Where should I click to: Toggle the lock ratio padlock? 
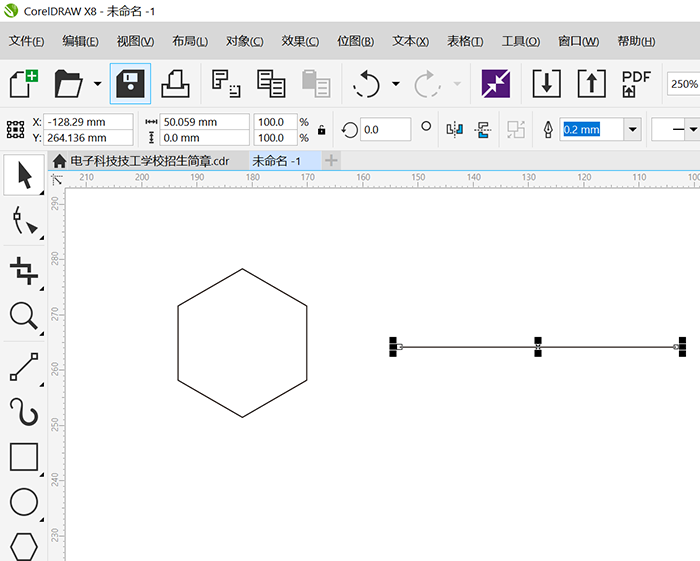click(321, 130)
